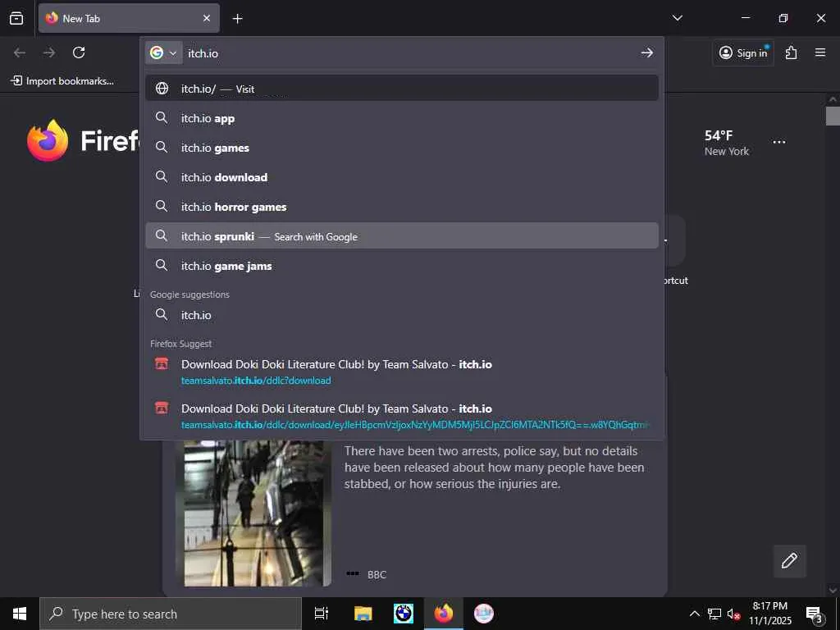Reload the current page
The width and height of the screenshot is (840, 630).
79,52
